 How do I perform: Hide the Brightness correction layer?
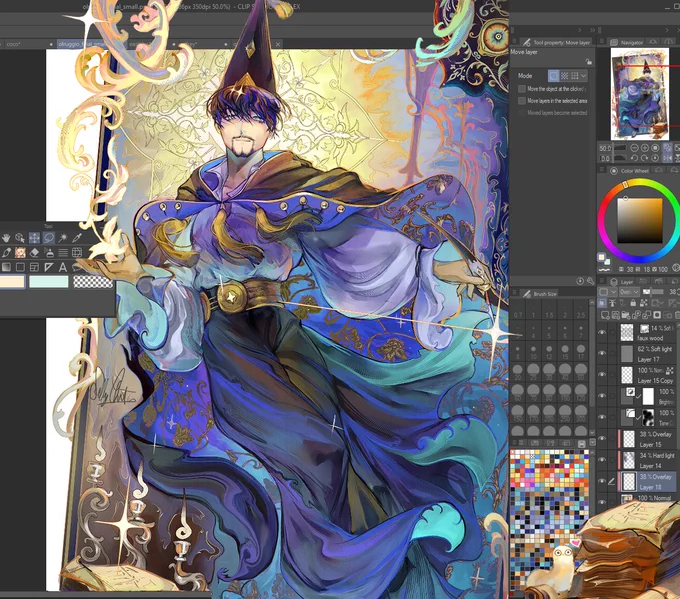tap(602, 396)
